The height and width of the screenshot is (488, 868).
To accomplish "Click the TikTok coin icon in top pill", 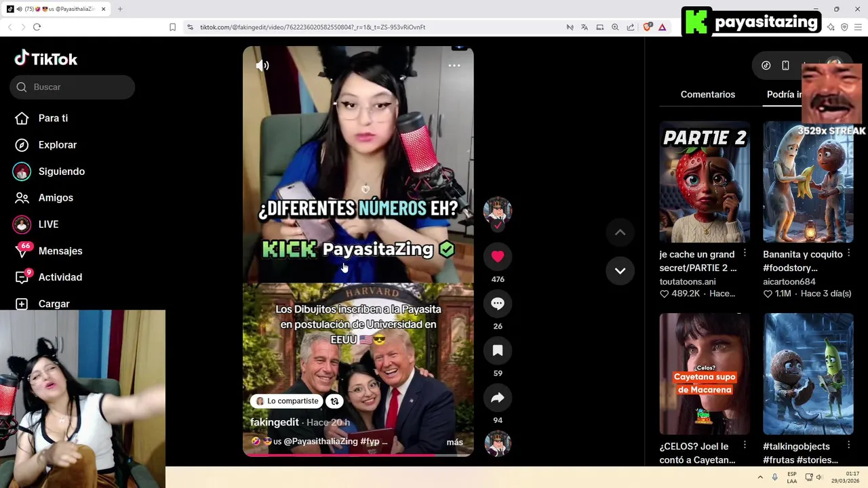I will coord(766,66).
